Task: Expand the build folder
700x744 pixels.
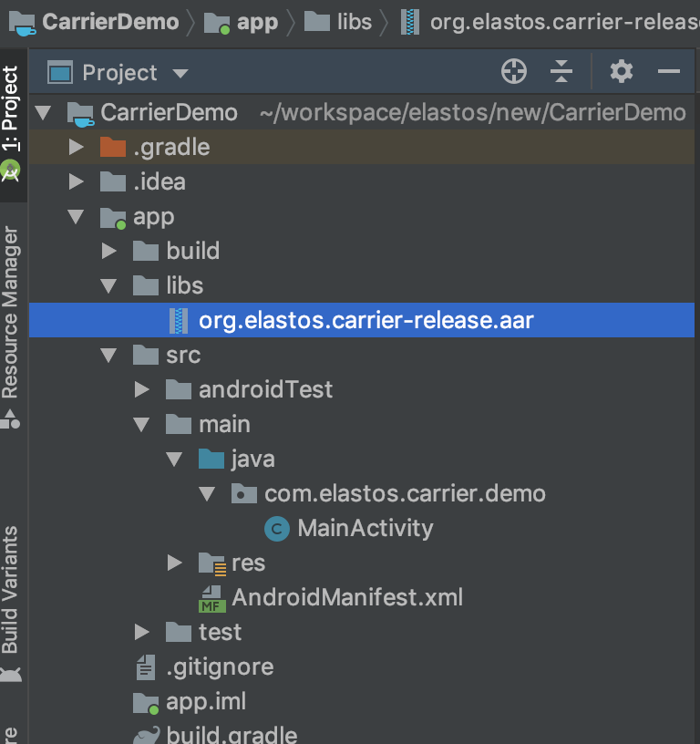Action: (109, 251)
